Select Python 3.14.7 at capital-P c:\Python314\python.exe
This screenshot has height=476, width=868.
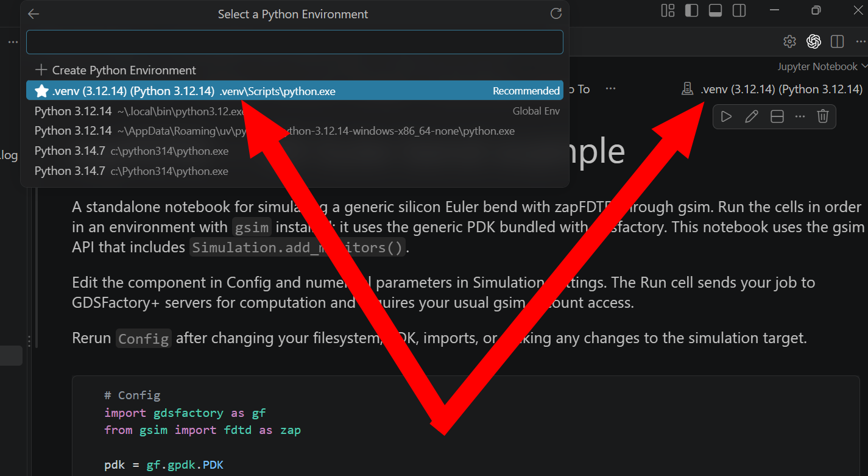coord(295,171)
